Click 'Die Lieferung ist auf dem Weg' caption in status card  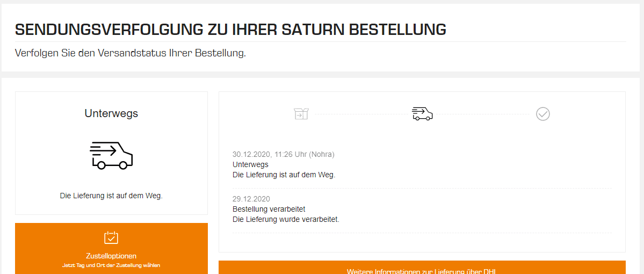(111, 196)
